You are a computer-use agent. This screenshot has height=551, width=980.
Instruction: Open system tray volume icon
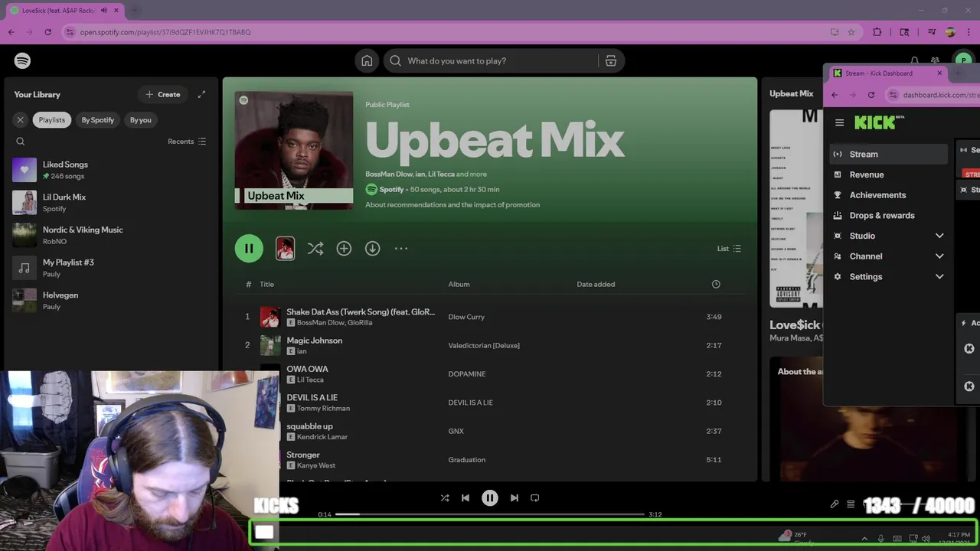coord(926,539)
